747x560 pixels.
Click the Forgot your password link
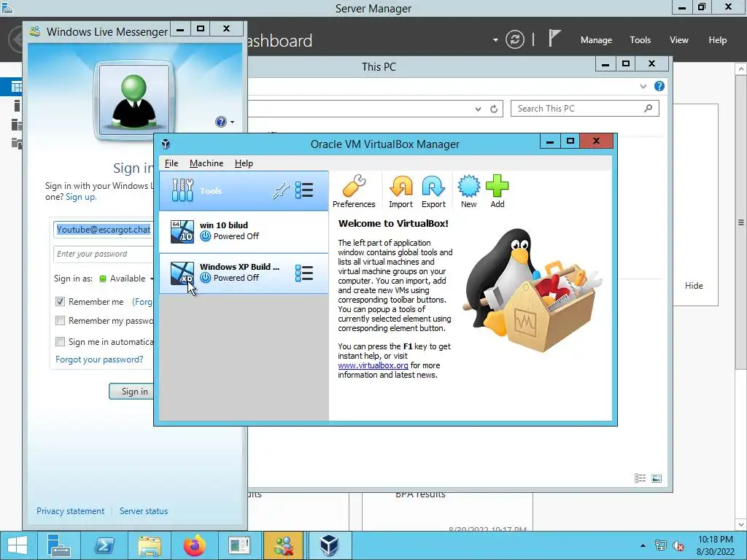(x=99, y=359)
